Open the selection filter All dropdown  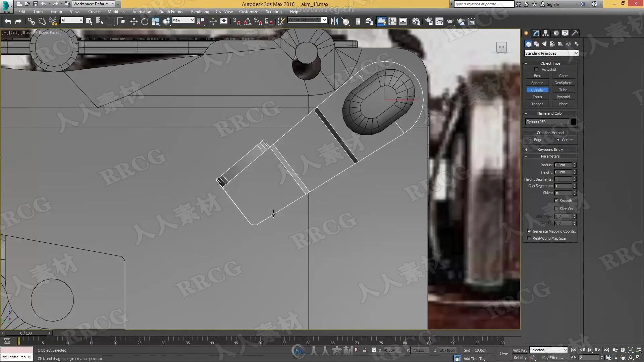(x=72, y=20)
